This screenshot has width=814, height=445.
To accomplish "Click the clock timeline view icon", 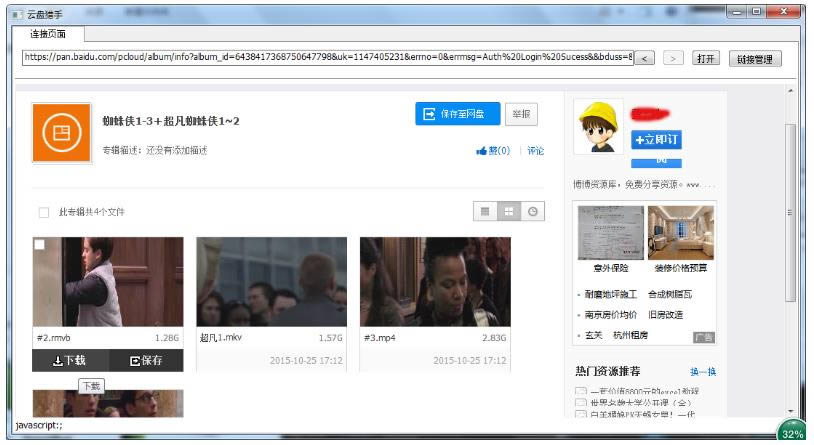I will click(533, 211).
